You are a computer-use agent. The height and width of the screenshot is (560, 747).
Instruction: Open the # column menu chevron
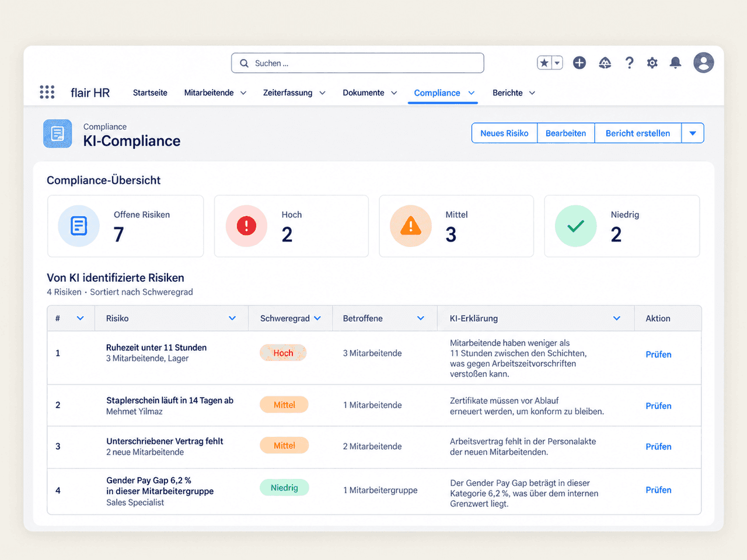pyautogui.click(x=81, y=318)
